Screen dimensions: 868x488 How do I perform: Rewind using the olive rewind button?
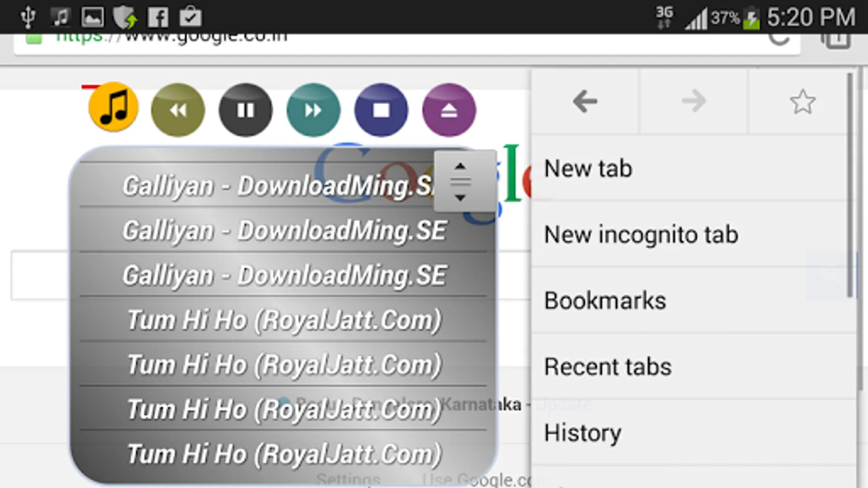pos(178,110)
